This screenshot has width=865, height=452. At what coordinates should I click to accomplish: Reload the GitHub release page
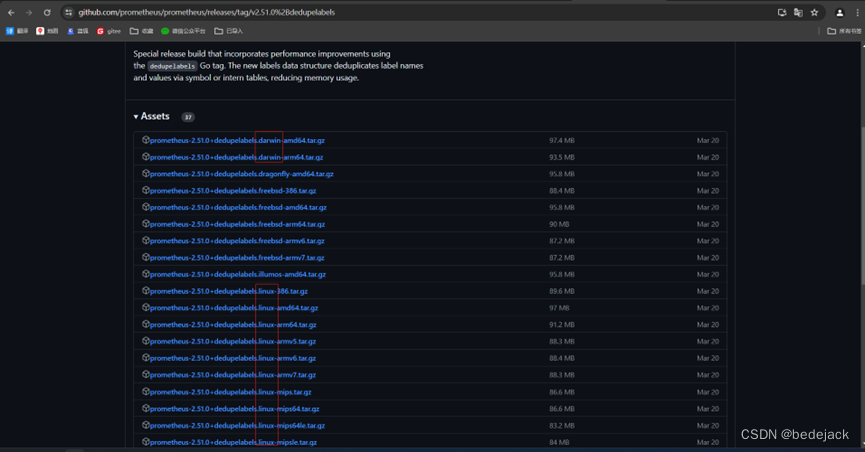(47, 12)
